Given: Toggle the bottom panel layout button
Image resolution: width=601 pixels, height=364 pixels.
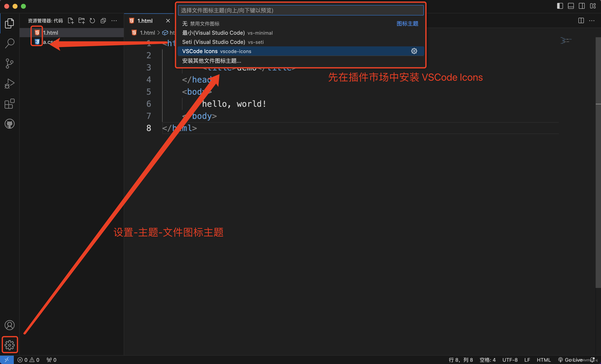Looking at the screenshot, I should (571, 6).
